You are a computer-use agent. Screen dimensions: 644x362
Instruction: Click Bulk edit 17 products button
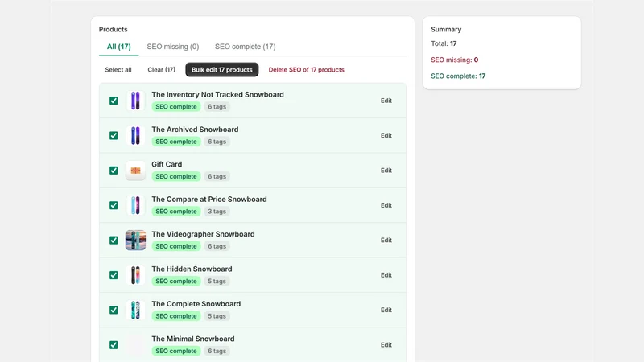222,70
